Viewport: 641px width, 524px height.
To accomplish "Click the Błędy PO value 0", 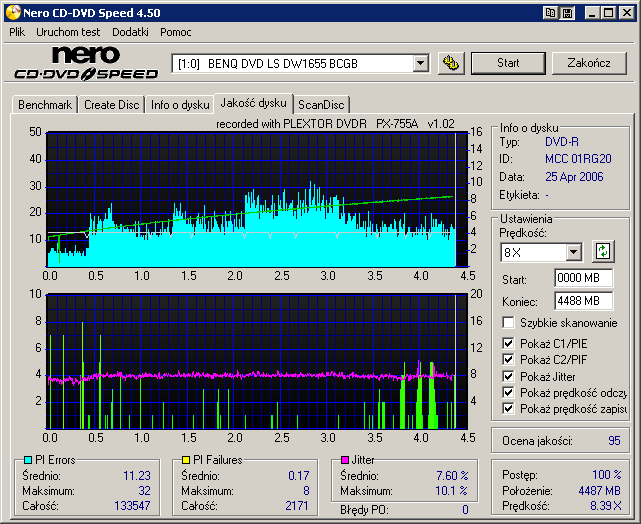I will 465,510.
